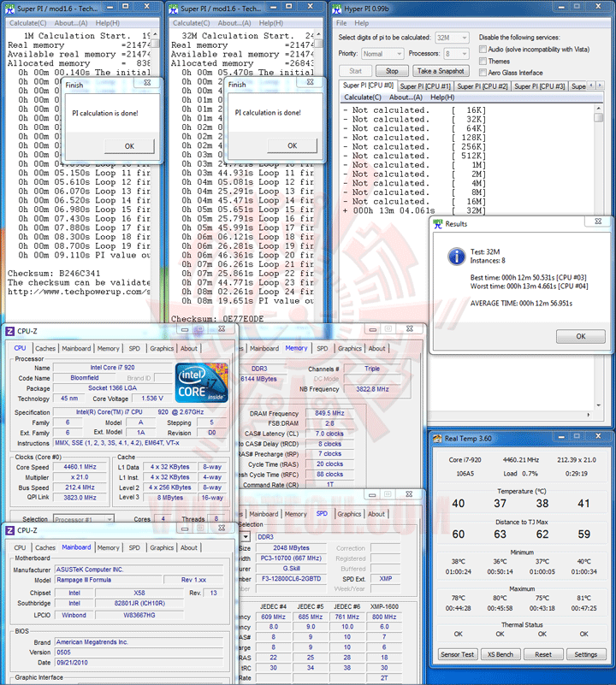
Task: Click the AVERAGE TIME result text
Action: tap(521, 304)
